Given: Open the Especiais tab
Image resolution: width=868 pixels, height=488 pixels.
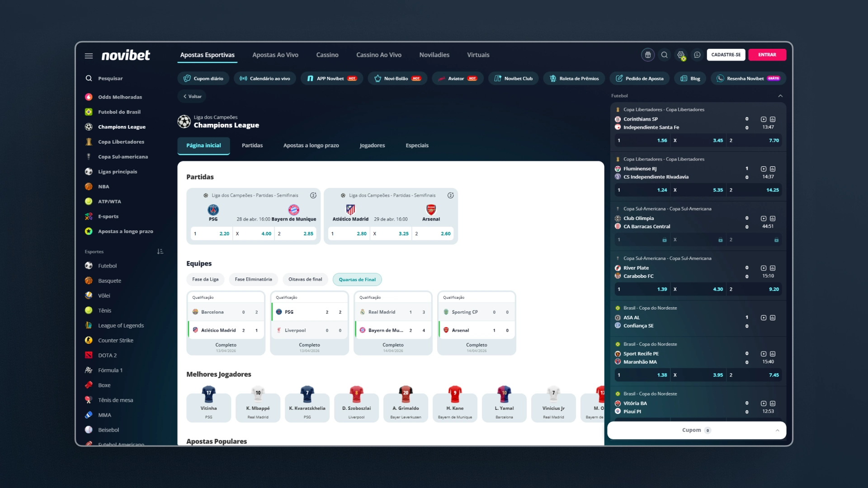Looking at the screenshot, I should pos(417,145).
